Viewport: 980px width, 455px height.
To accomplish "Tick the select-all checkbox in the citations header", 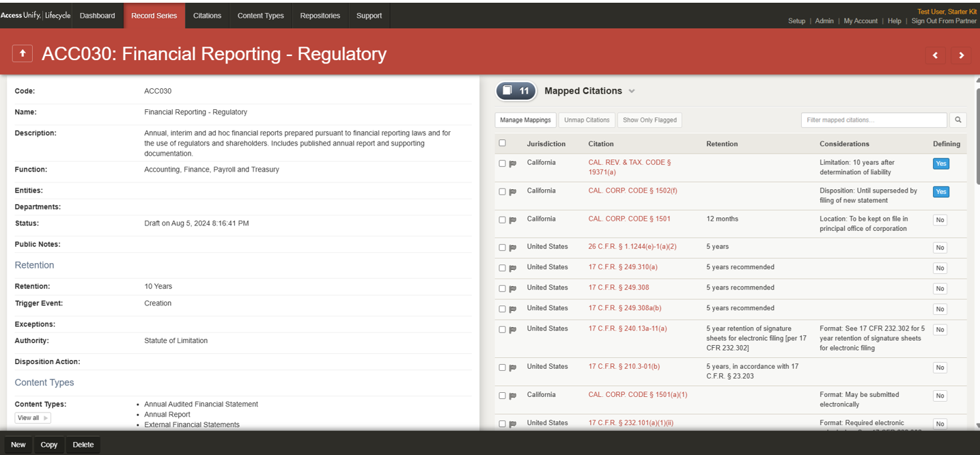I will tap(503, 143).
